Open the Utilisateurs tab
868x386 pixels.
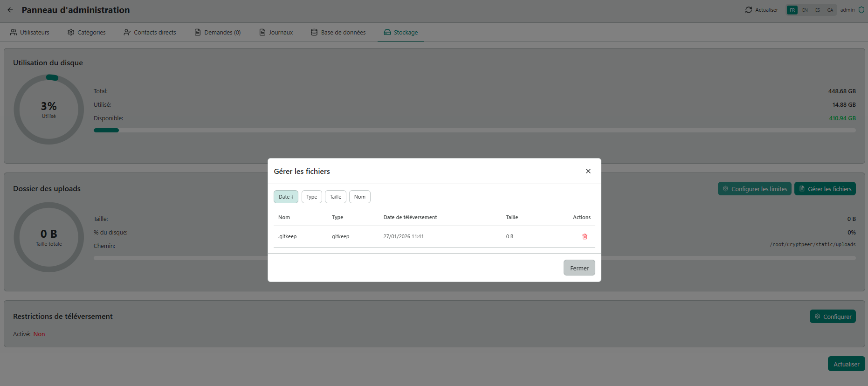30,33
